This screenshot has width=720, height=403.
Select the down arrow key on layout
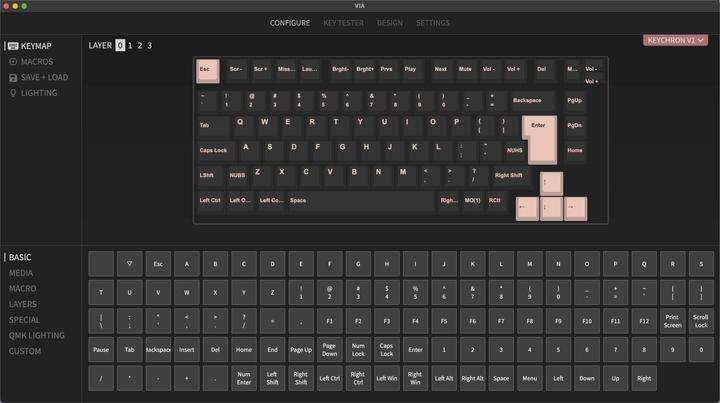coord(551,209)
